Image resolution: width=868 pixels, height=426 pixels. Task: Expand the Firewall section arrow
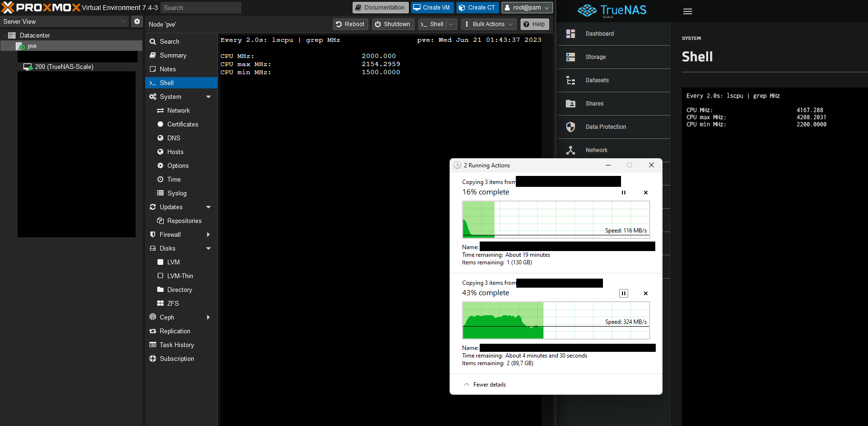coord(208,235)
